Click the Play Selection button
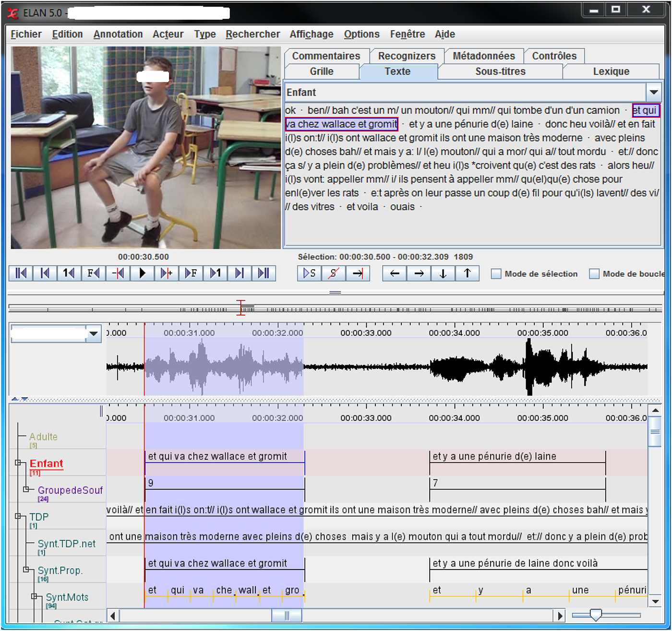The height and width of the screenshot is (631, 672). coord(310,274)
